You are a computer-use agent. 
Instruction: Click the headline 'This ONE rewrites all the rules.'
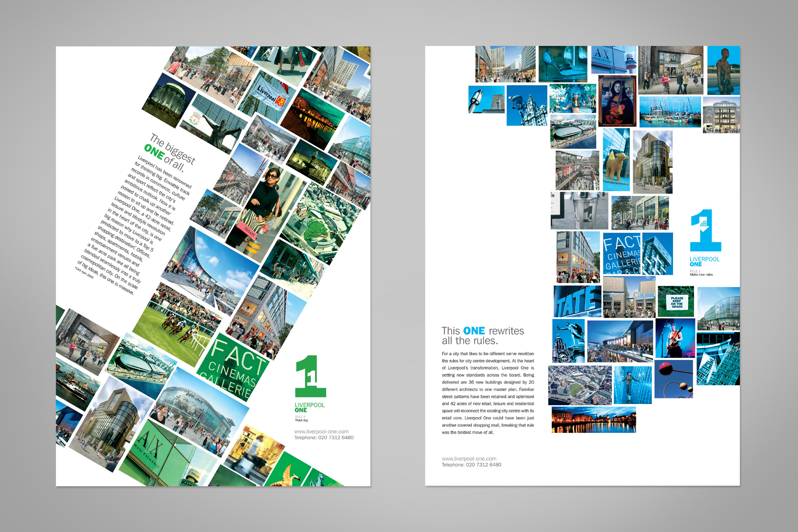click(483, 336)
